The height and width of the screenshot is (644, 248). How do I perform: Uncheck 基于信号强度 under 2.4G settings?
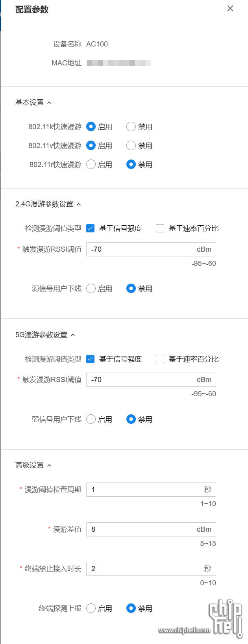click(x=91, y=228)
